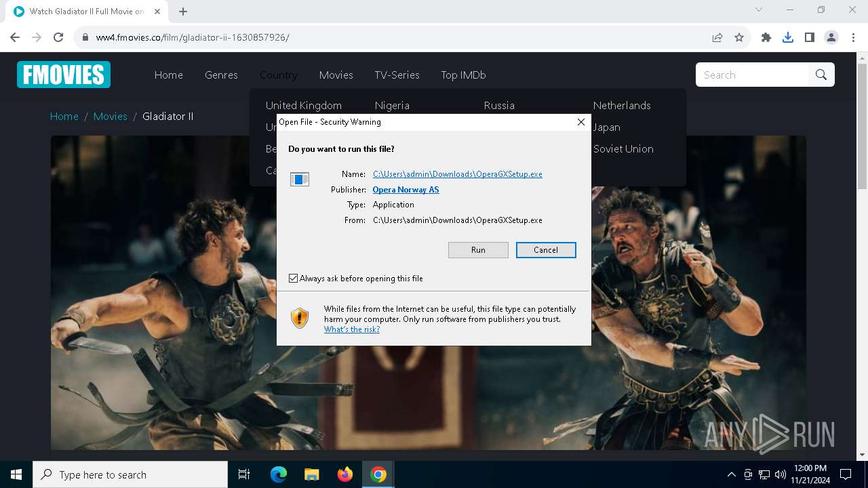Viewport: 868px width, 488px height.
Task: Click Chrome icon on taskbar
Action: (378, 474)
